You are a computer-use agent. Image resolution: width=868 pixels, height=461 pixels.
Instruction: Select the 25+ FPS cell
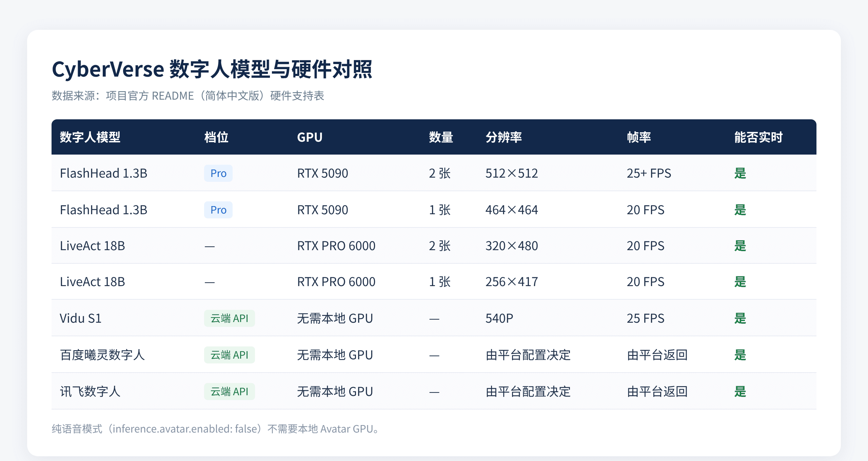tap(649, 173)
